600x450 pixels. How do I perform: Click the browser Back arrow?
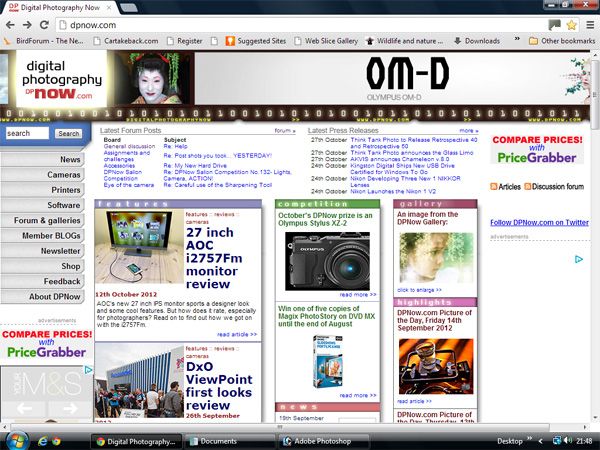pyautogui.click(x=12, y=24)
